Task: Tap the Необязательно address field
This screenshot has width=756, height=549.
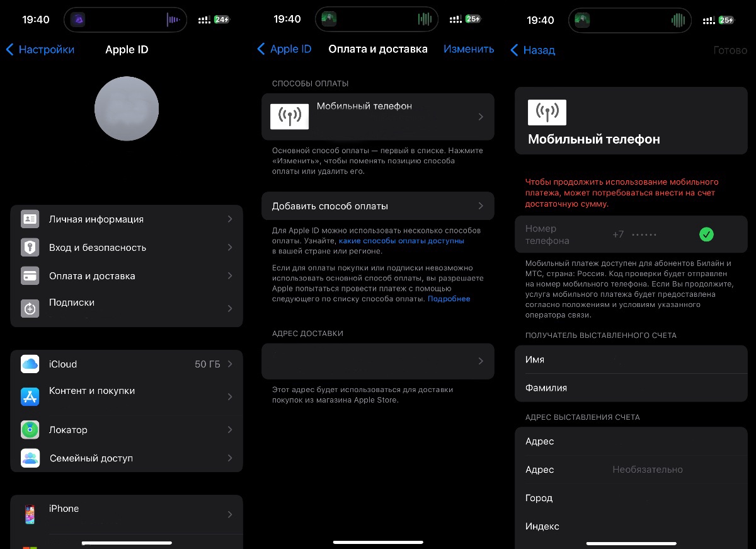Action: [x=631, y=470]
